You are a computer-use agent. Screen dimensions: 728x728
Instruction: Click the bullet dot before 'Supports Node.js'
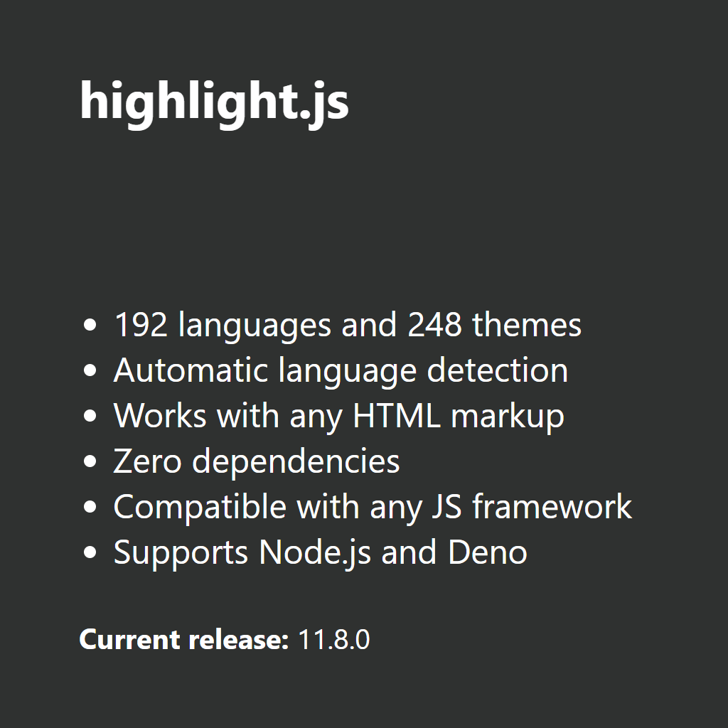point(90,552)
